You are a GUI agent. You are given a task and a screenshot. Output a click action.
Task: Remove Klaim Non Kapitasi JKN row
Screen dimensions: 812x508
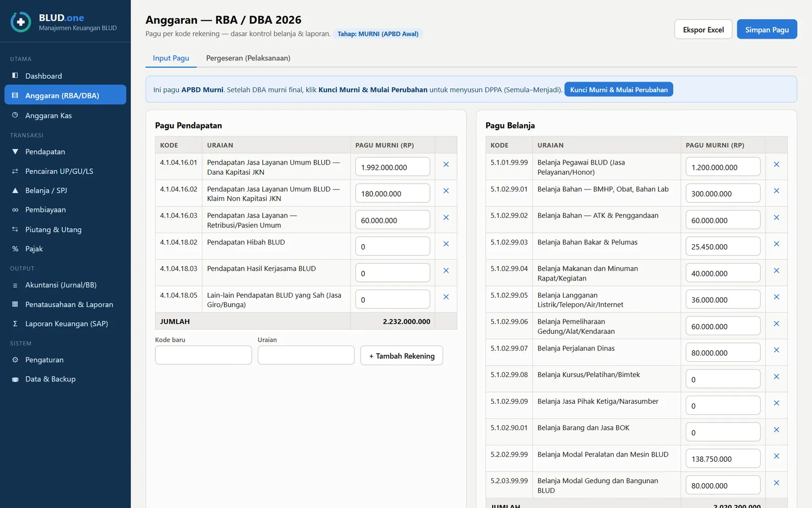pyautogui.click(x=446, y=191)
